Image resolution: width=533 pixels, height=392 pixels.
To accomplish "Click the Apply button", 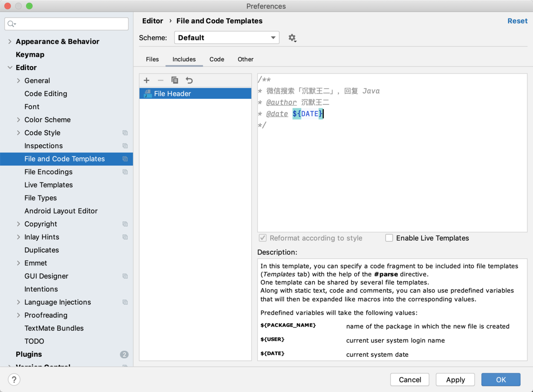I will (x=455, y=380).
